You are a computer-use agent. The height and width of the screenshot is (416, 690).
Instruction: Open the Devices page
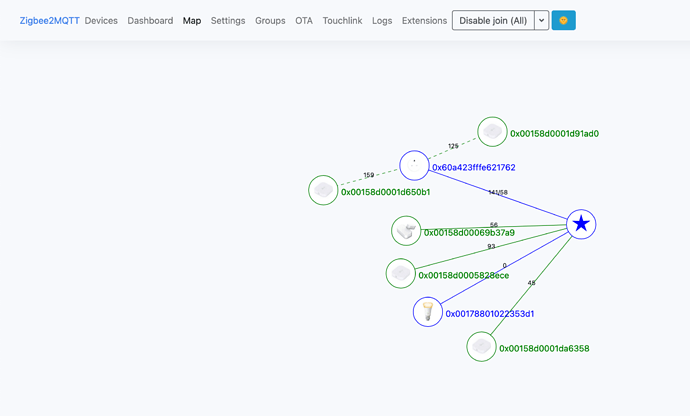[101, 21]
